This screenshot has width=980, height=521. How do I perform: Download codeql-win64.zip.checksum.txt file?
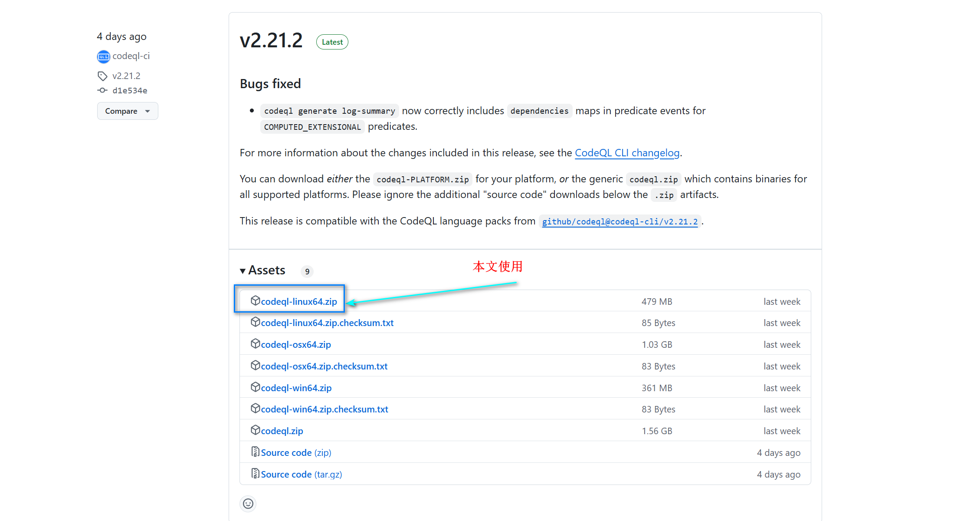tap(324, 409)
